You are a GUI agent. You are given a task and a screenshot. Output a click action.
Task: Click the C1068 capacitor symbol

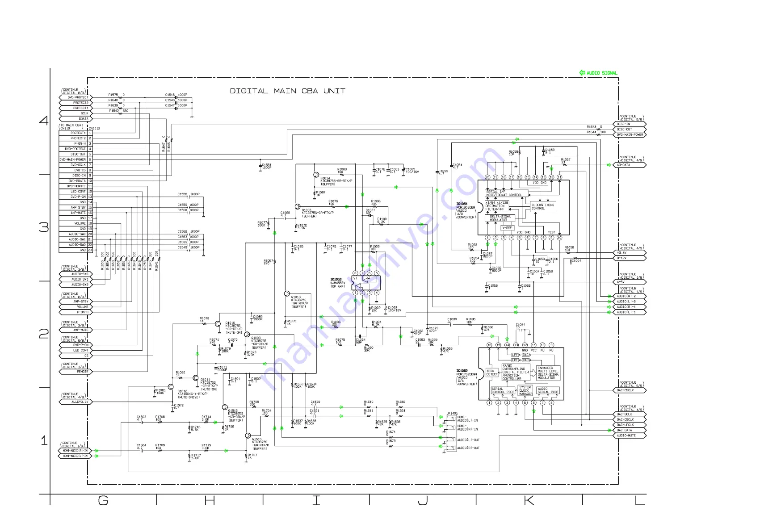(x=284, y=219)
